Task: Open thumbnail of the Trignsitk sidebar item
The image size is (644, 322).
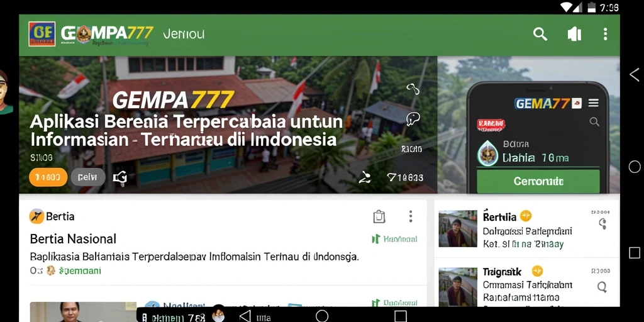Action: coord(458,286)
